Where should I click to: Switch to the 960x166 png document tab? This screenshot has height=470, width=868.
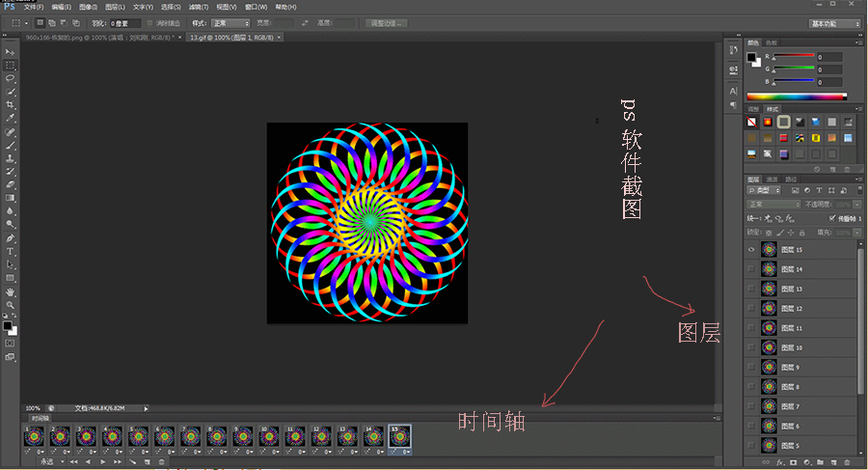pyautogui.click(x=94, y=37)
